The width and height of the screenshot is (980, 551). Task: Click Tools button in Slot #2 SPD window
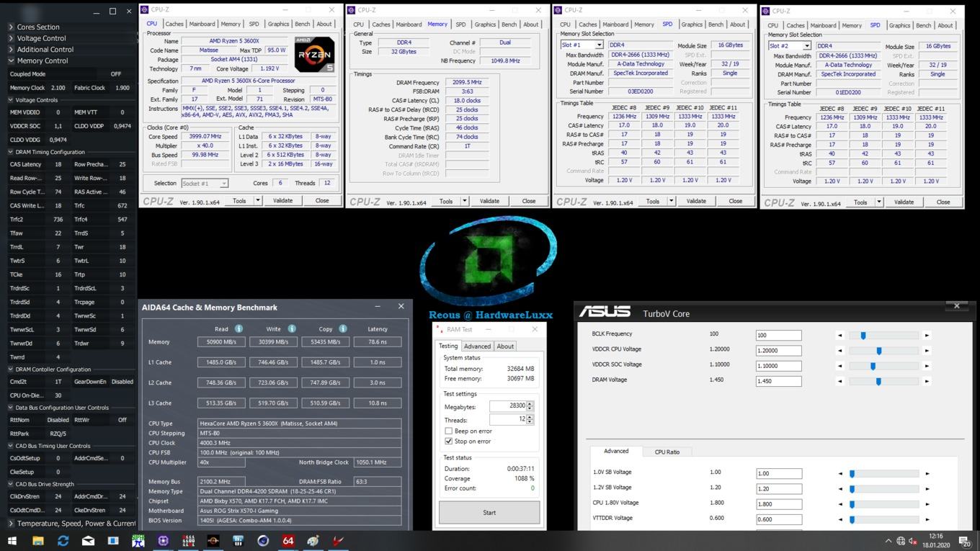click(x=860, y=202)
